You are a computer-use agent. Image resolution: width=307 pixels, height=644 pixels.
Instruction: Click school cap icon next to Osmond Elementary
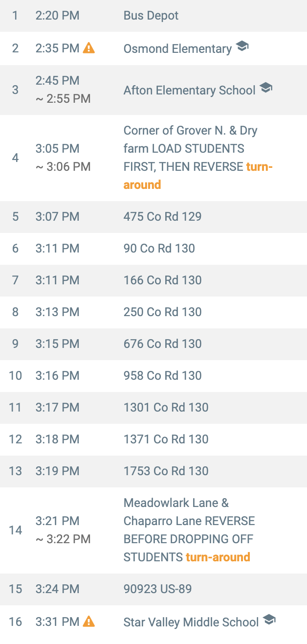242,47
